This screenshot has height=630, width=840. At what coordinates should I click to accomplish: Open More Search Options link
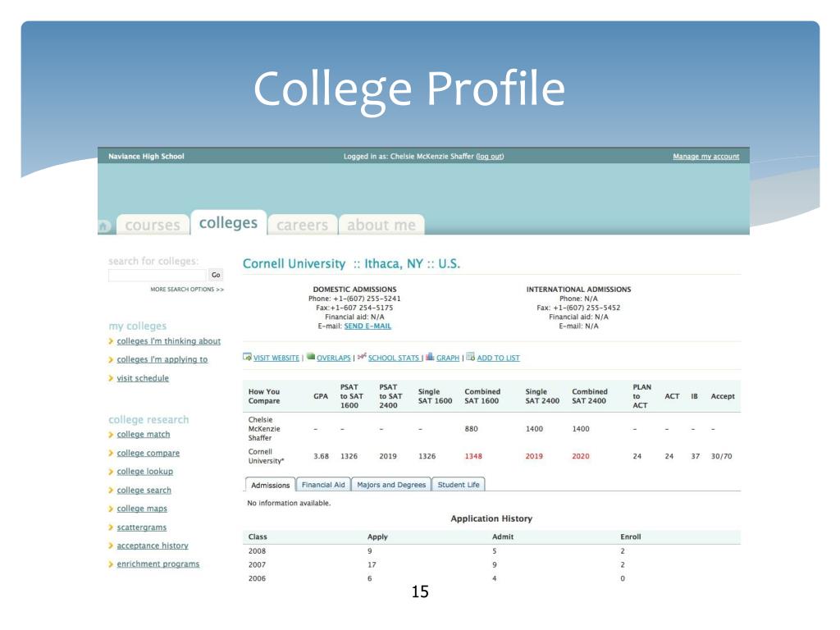point(187,290)
